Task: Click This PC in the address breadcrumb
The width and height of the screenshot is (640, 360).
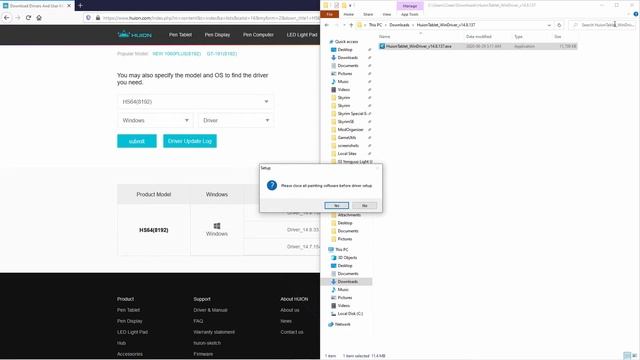Action: [376, 25]
